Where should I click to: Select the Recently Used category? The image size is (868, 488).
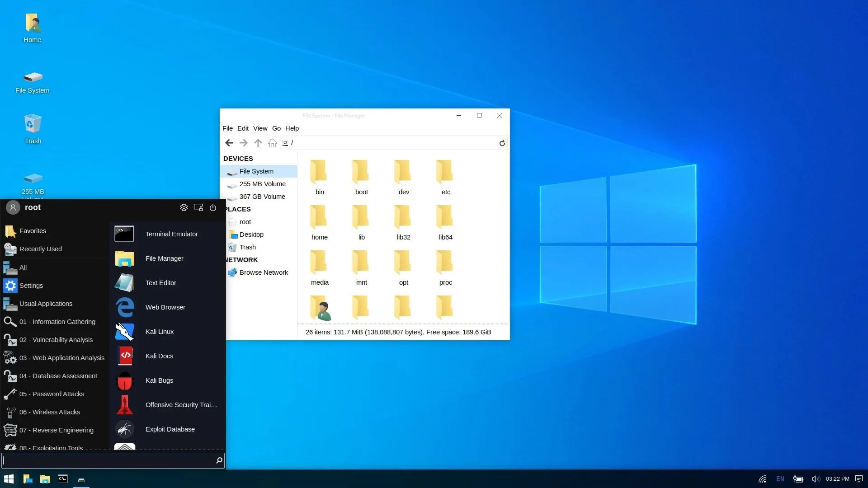point(55,249)
